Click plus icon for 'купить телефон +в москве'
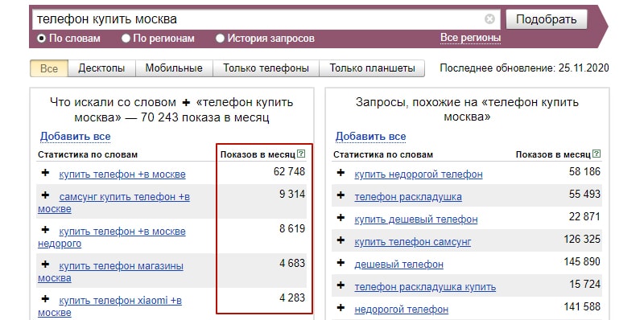This screenshot has height=320, width=644. (45, 173)
